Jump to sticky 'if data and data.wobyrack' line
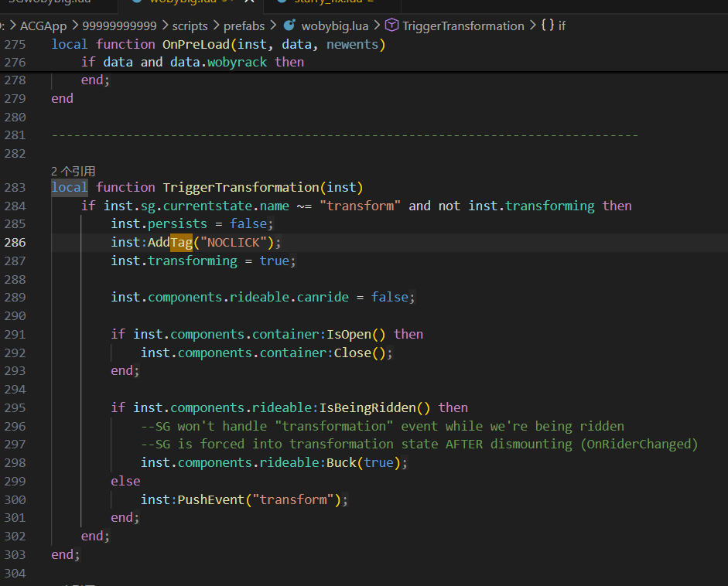Screen dimensions: 728x586 [193, 62]
